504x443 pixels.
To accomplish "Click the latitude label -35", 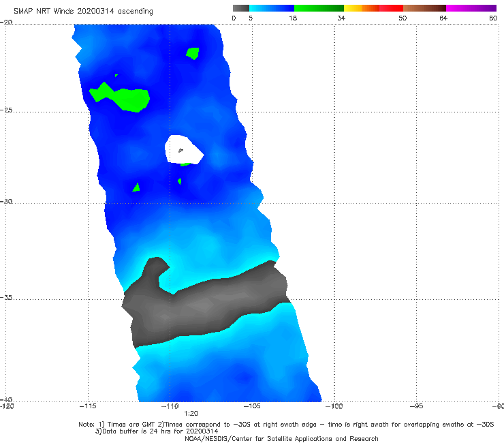I will [6, 297].
